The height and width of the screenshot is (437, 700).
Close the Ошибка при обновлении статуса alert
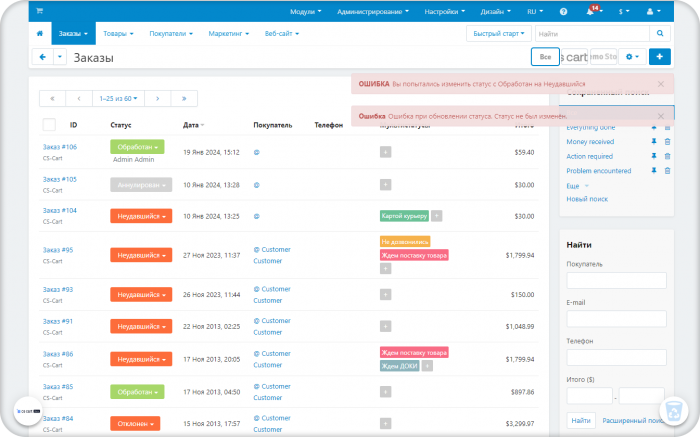(x=661, y=116)
